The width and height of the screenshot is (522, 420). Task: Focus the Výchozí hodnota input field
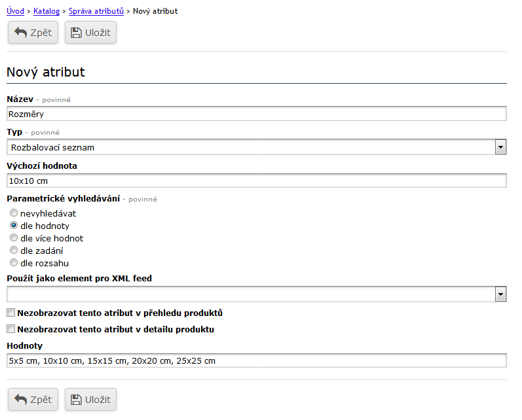pyautogui.click(x=256, y=181)
